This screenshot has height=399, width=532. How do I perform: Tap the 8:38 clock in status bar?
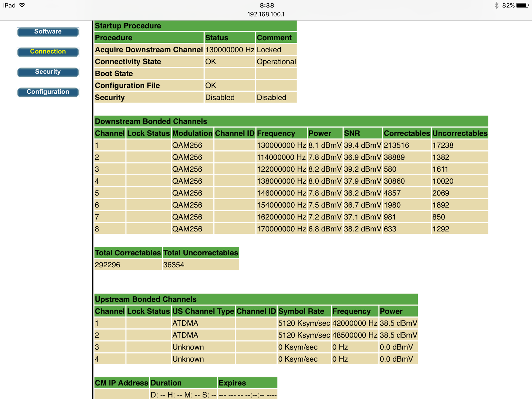click(267, 5)
